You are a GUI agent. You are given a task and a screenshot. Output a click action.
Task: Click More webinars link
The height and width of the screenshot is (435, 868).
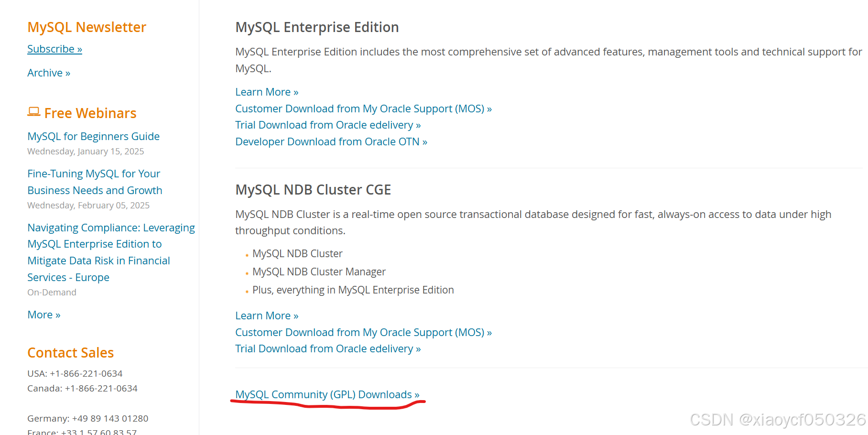[44, 315]
